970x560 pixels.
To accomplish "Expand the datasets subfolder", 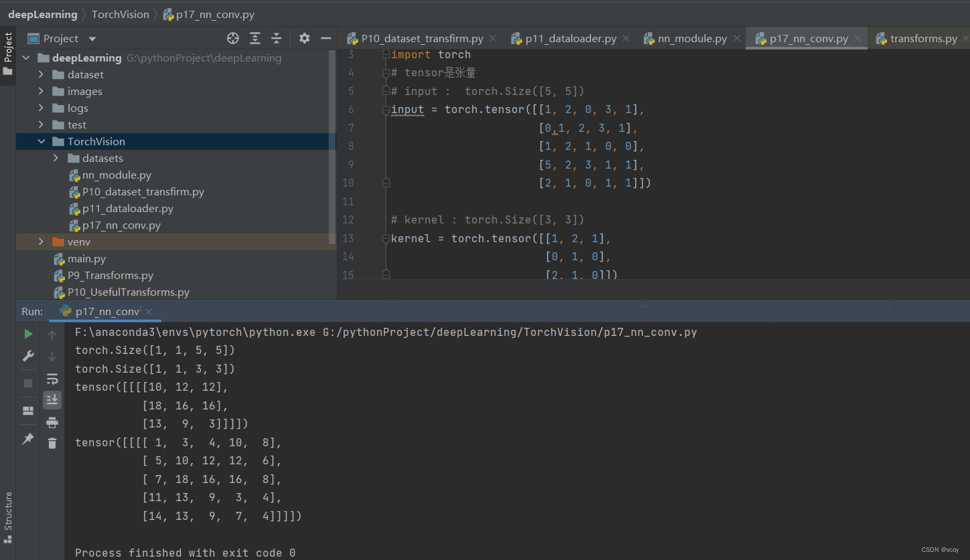I will click(56, 158).
